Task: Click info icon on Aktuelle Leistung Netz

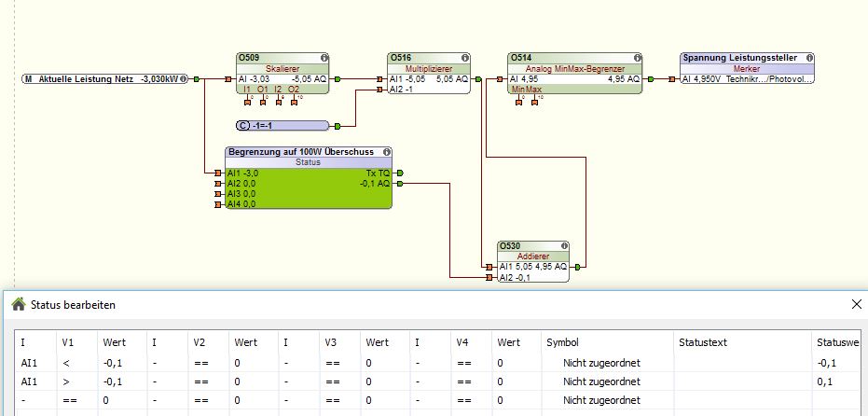Action: [185, 79]
